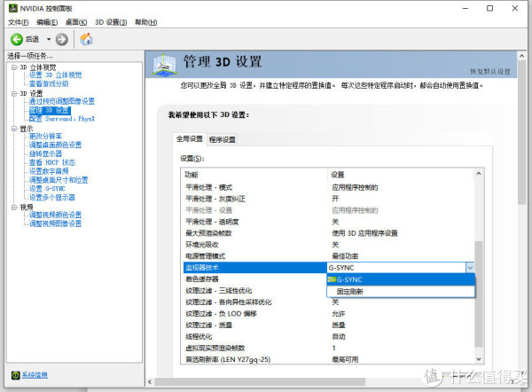The image size is (532, 392).
Task: Select the 平滑处理 - 模式 row
Action: click(x=328, y=187)
